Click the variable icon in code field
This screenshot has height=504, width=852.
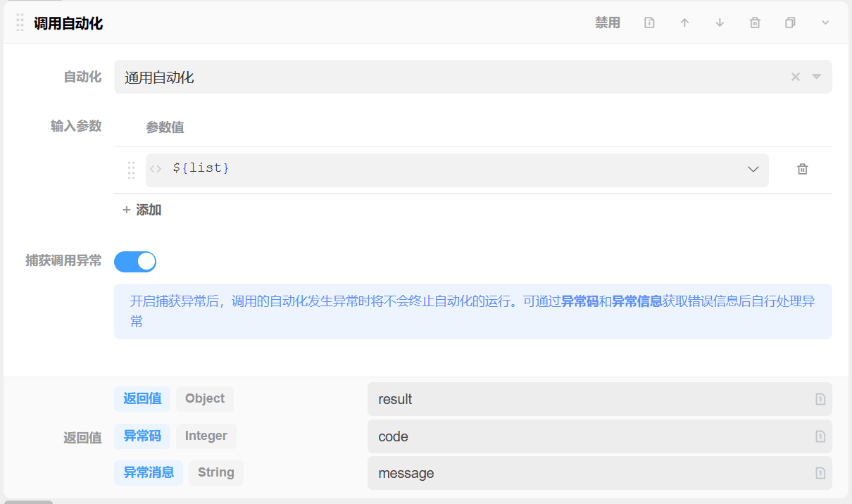pos(820,436)
